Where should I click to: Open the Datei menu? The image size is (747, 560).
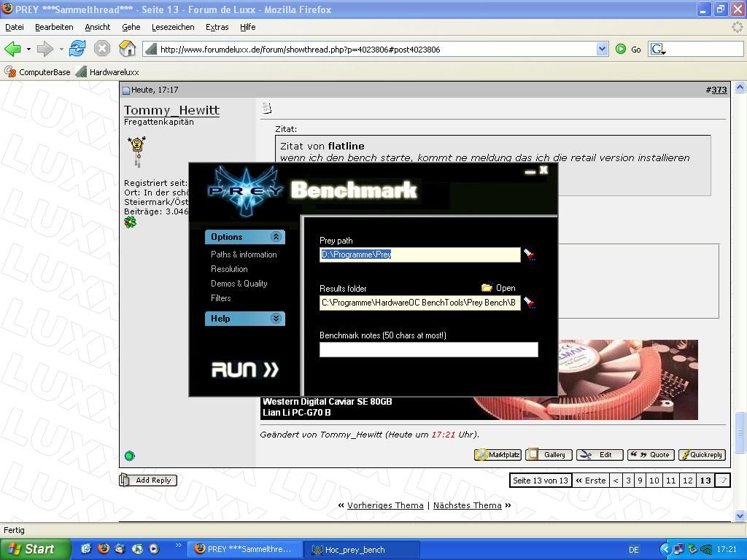point(15,27)
